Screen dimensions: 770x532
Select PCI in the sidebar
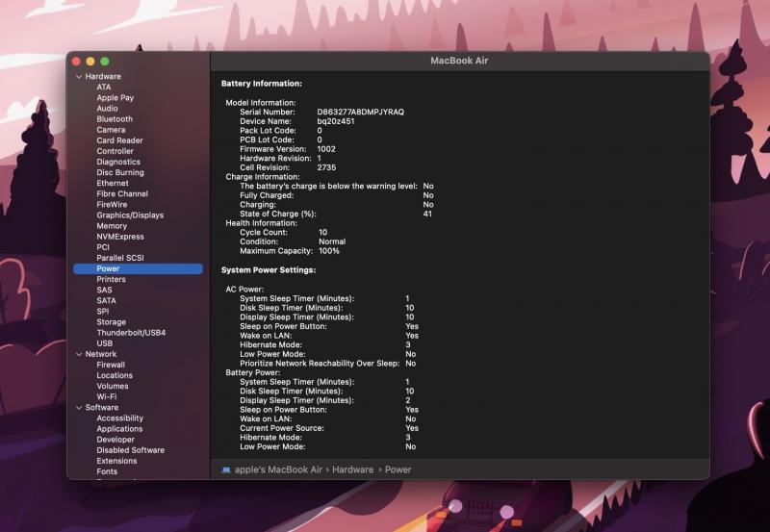[x=103, y=247]
